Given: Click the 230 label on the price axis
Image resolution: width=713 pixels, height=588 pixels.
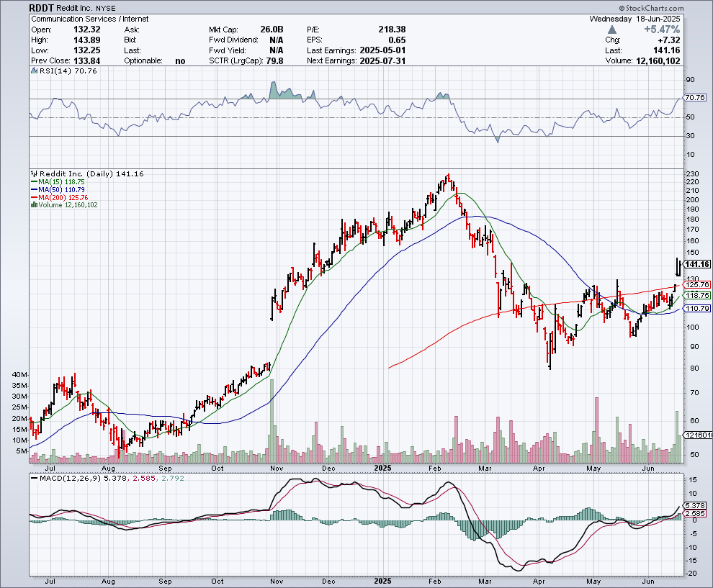Looking at the screenshot, I should pos(692,173).
